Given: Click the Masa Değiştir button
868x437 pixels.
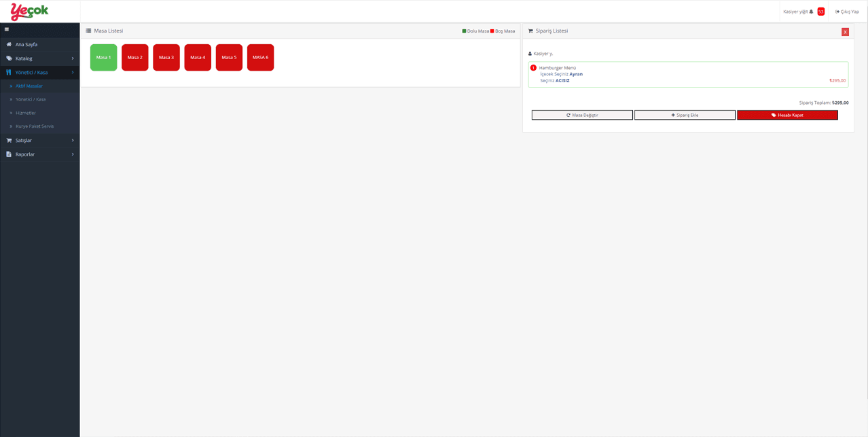Looking at the screenshot, I should pyautogui.click(x=582, y=115).
